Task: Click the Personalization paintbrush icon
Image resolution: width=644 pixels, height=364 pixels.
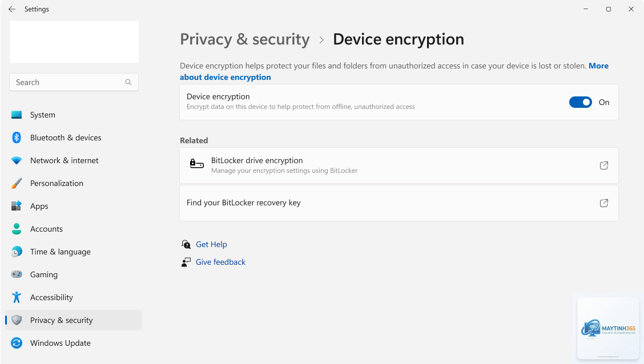Action: [x=17, y=184]
